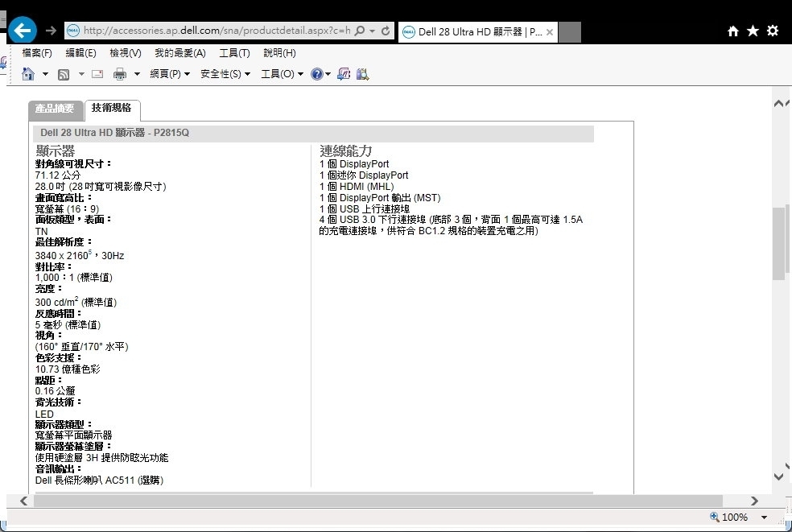Open the 我的最愛(A) menu

[x=179, y=53]
